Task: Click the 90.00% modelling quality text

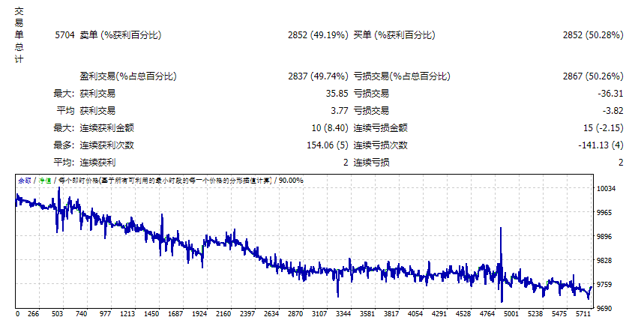Action: (291, 180)
